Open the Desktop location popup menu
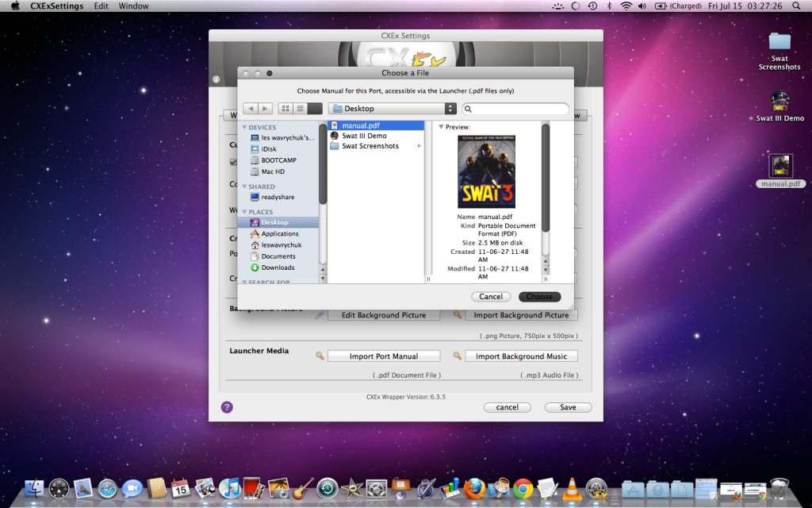812x508 pixels. point(392,108)
